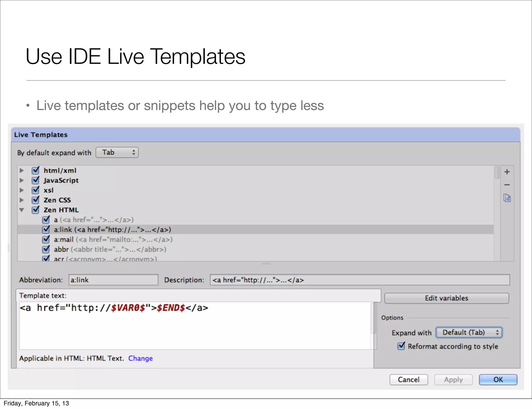Expand the JavaScript template group

(x=22, y=180)
